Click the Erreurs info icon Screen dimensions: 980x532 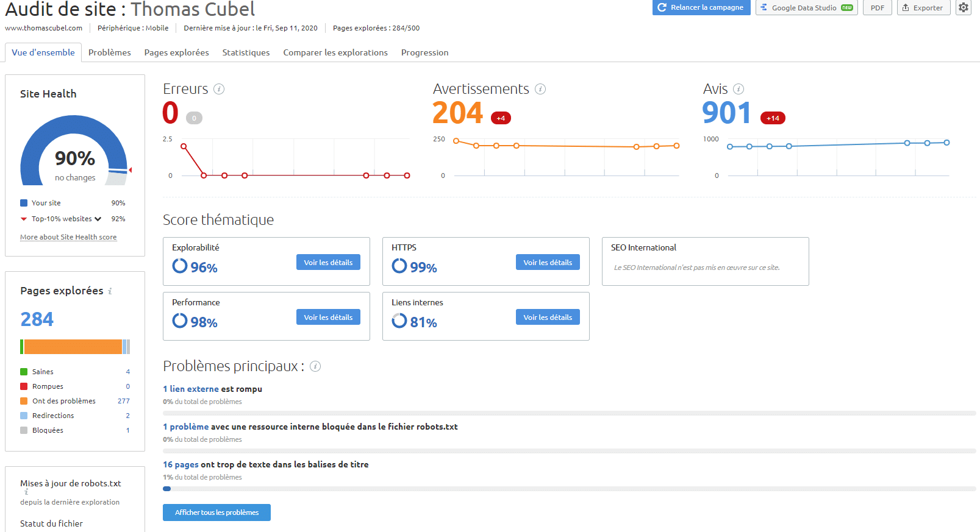[219, 89]
